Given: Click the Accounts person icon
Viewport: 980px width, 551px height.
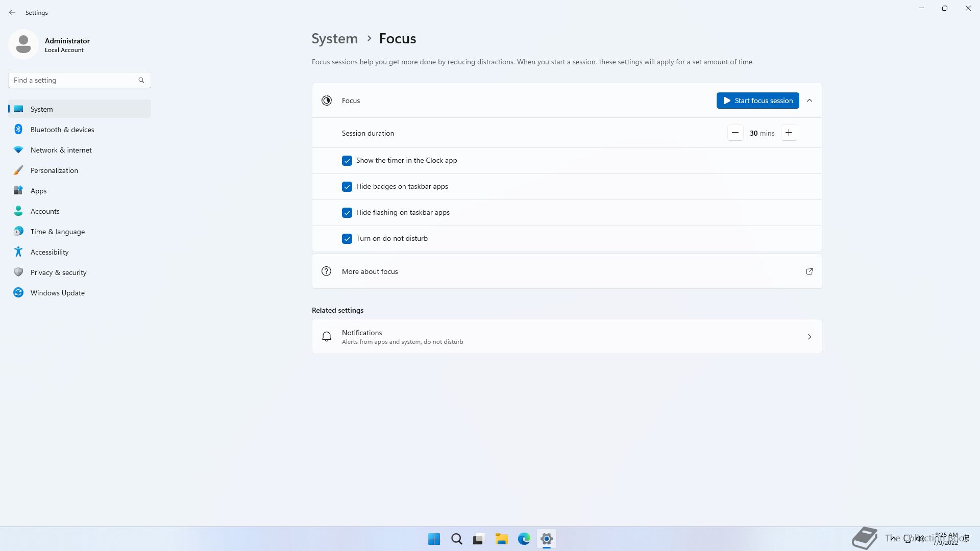Looking at the screenshot, I should click(18, 211).
